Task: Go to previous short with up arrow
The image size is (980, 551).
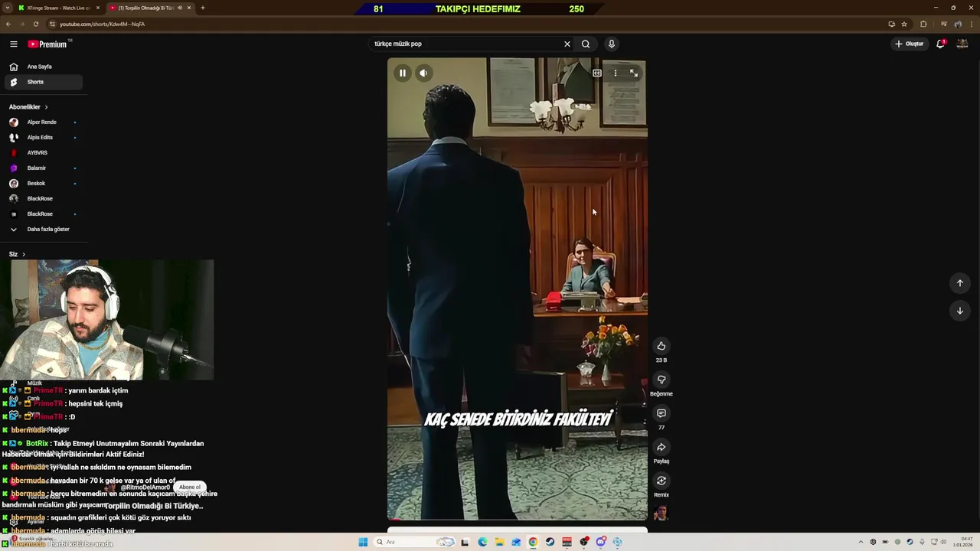Action: (960, 283)
